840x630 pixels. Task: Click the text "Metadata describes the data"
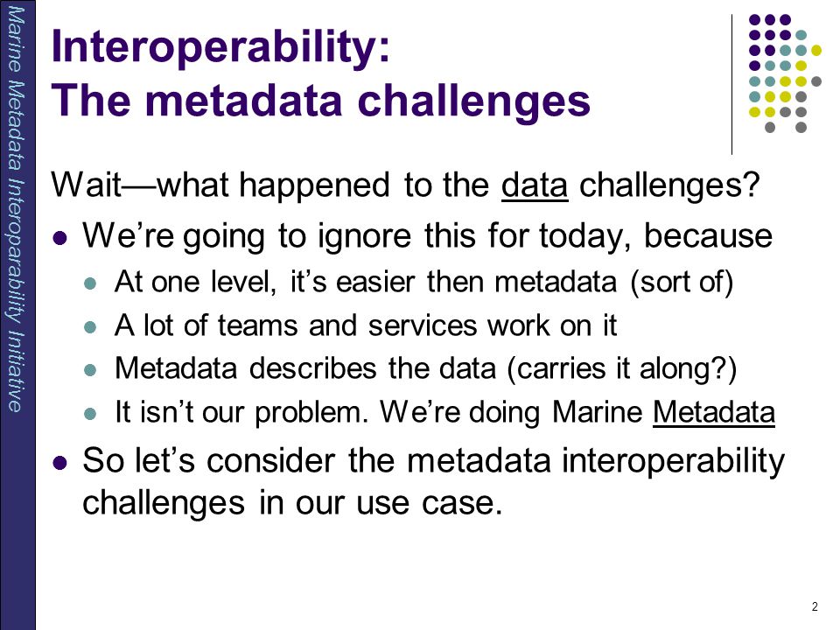click(305, 368)
